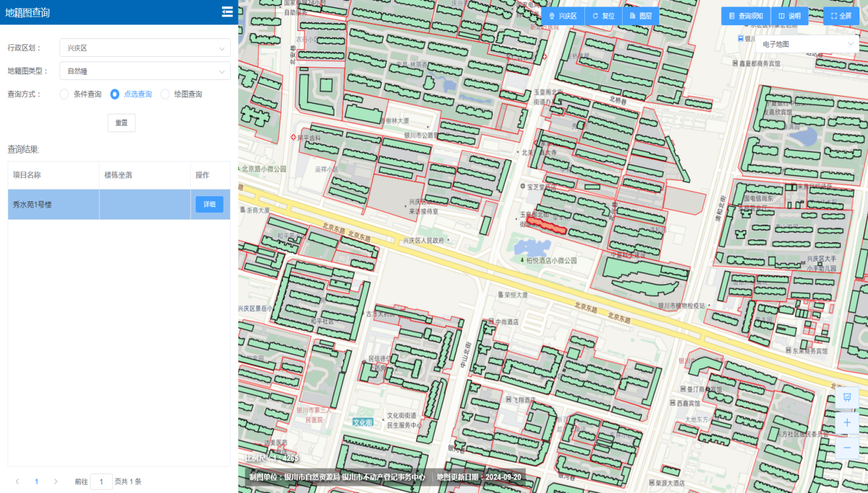Click the 兴庆区 location button on the map toolbar
This screenshot has height=493, width=868.
point(562,16)
